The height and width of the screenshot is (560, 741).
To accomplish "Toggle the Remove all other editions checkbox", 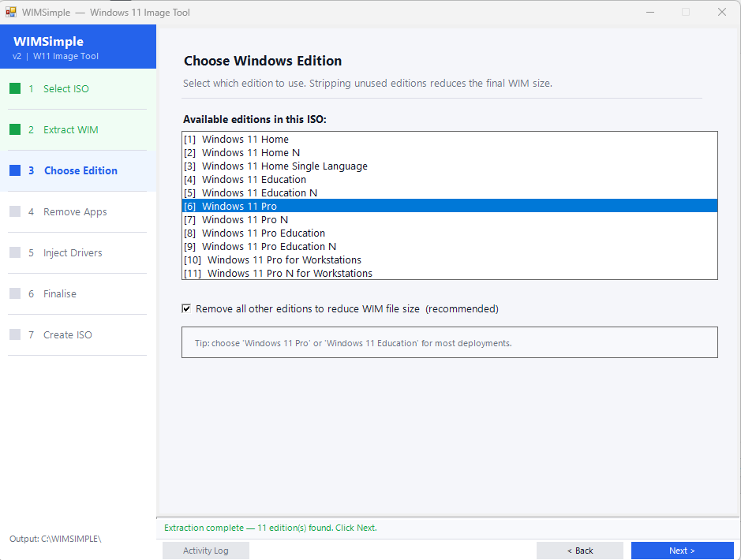I will [x=187, y=309].
